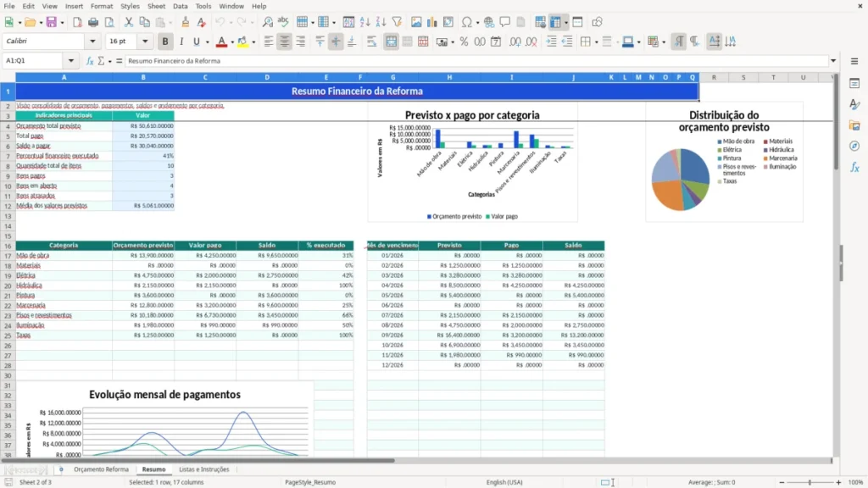Click the Save document icon

click(x=51, y=22)
